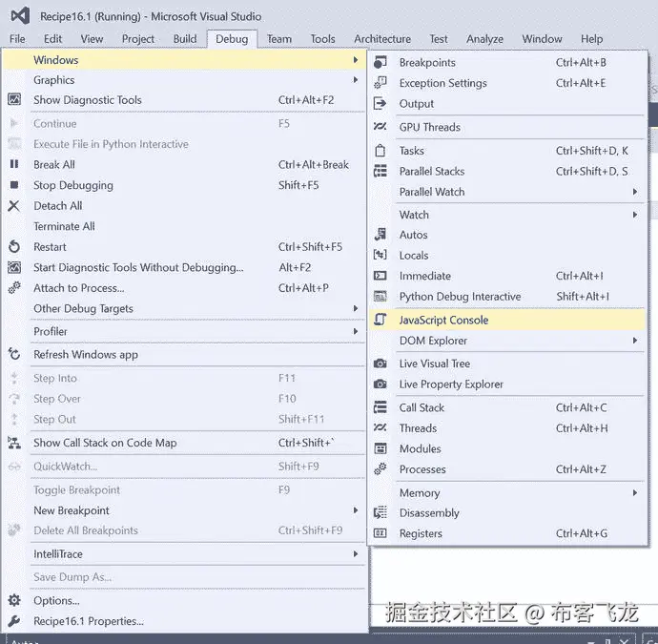This screenshot has width=658, height=644.
Task: Open the Window menu
Action: pyautogui.click(x=542, y=39)
